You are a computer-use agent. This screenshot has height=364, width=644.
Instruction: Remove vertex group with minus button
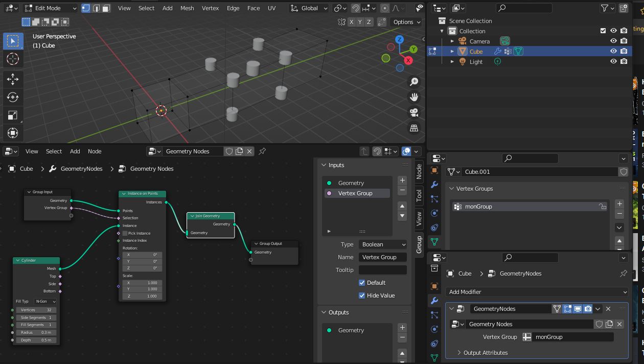pyautogui.click(x=619, y=214)
